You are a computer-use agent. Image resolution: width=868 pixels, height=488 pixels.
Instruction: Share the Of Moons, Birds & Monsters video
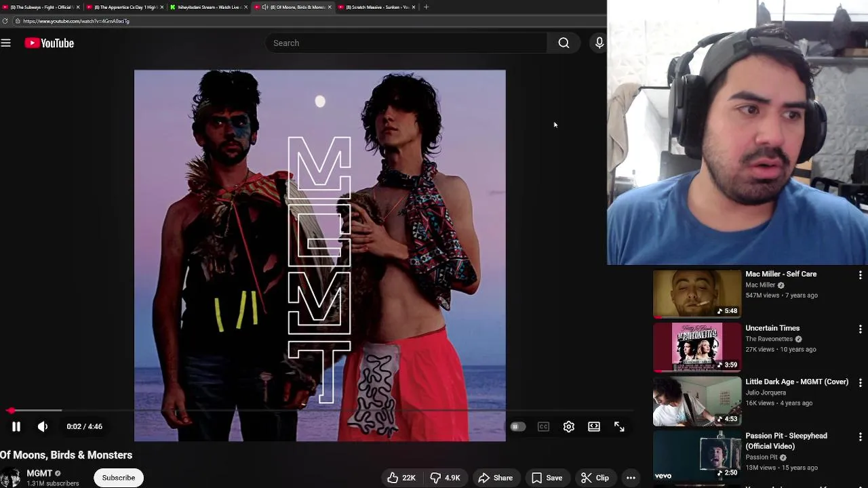pos(496,478)
